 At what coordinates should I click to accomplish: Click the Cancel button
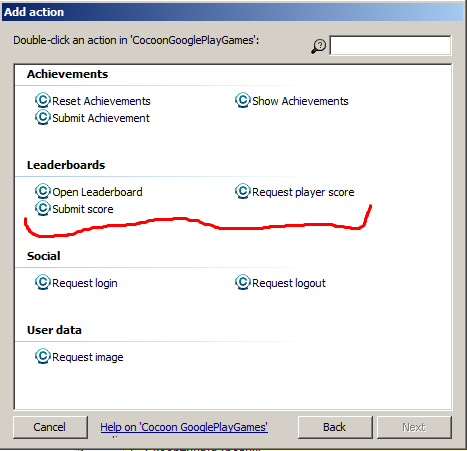coord(50,427)
